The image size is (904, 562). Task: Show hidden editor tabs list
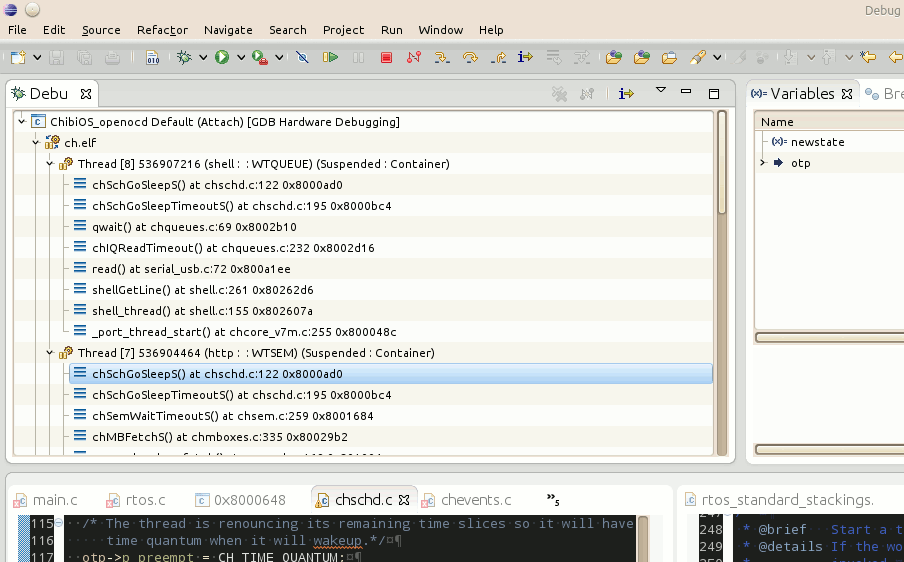tap(553, 499)
